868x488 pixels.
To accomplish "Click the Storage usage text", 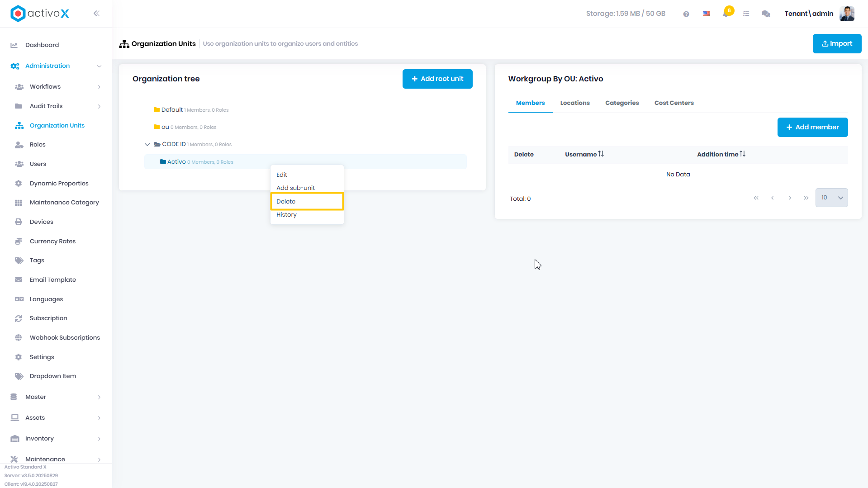I will tap(626, 14).
